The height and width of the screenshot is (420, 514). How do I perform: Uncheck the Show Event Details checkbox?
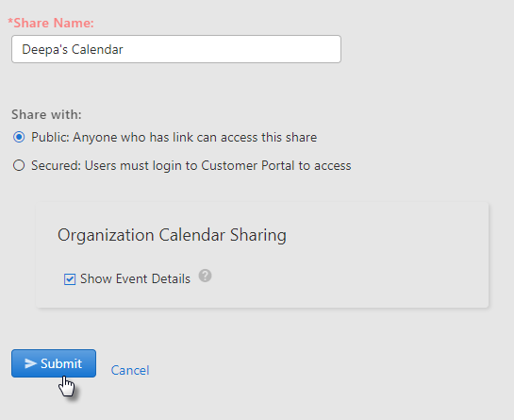click(70, 279)
